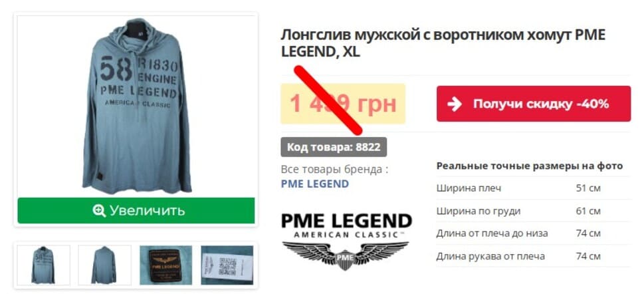
Task: Open the blue PME LEGEND brand link
Action: 314,184
